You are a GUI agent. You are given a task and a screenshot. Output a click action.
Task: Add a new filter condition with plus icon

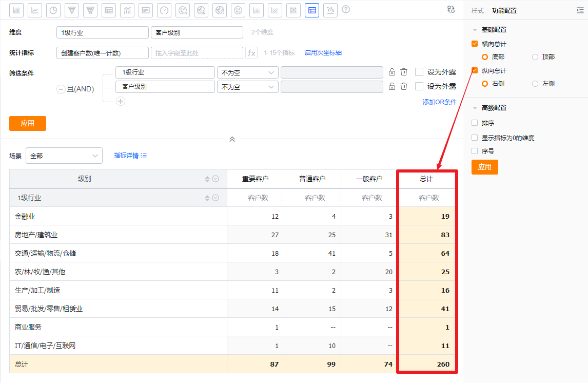[x=121, y=101]
